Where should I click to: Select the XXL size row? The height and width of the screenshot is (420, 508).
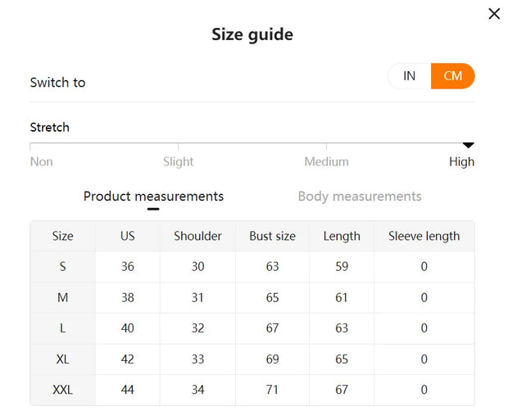[x=63, y=391]
